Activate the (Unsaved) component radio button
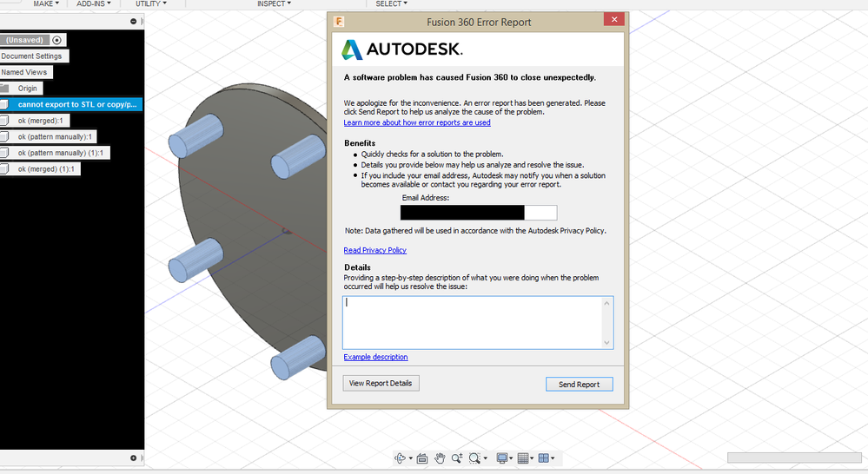The image size is (868, 474). pos(56,40)
